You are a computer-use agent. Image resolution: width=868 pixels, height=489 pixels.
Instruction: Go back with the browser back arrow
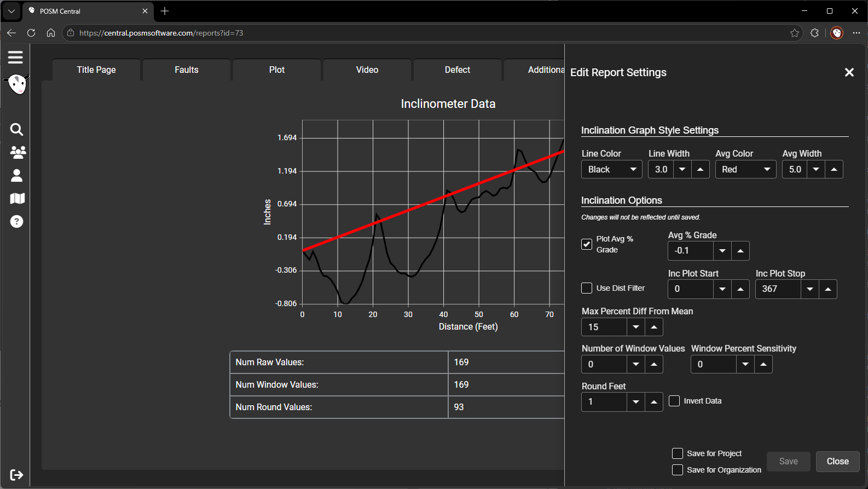[x=11, y=33]
